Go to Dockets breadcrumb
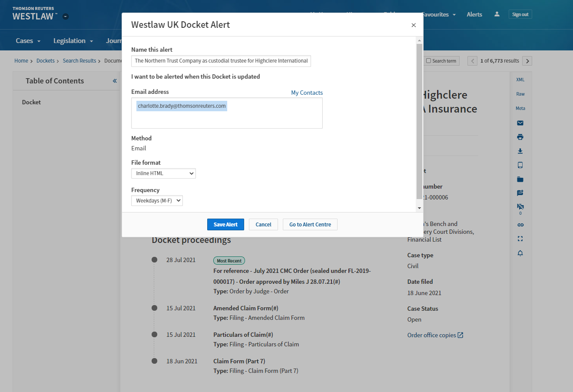Viewport: 573px width, 392px height. (46, 61)
